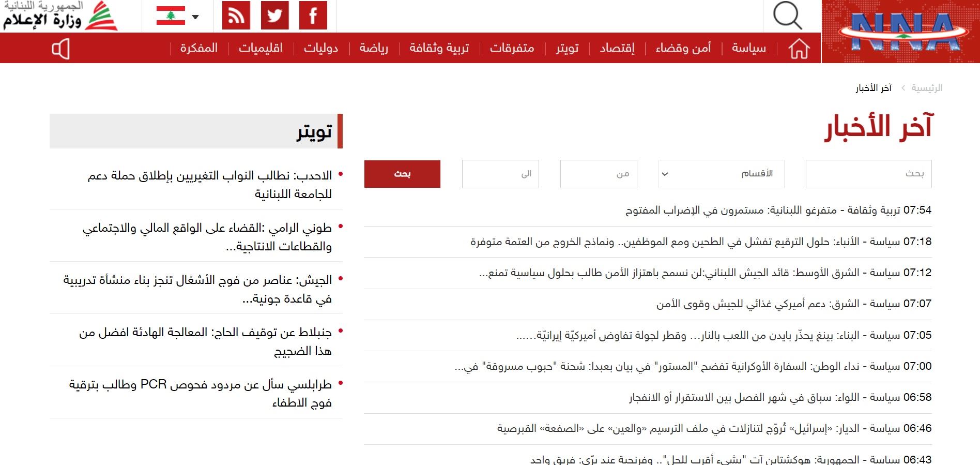This screenshot has width=980, height=465.
Task: Expand the Lebanon flag language dropdown
Action: 177,17
